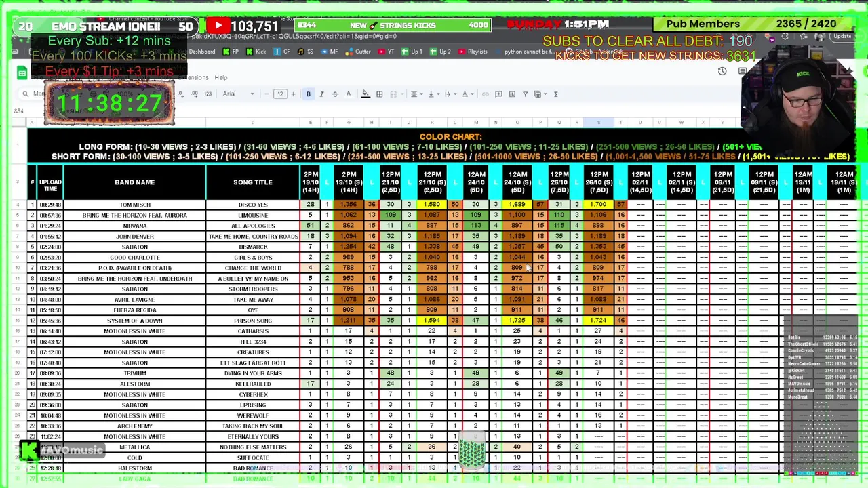This screenshot has width=868, height=488.
Task: Select the NIRVANA band cell
Action: [134, 226]
